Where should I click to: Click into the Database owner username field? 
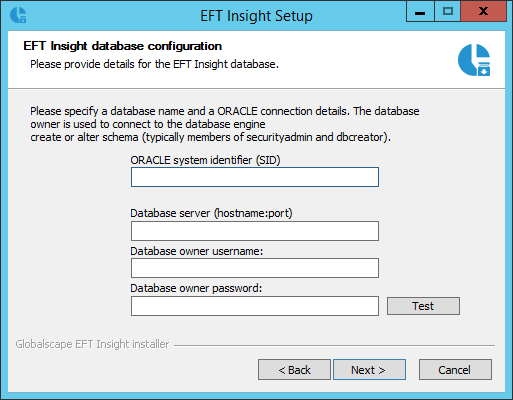pos(255,268)
